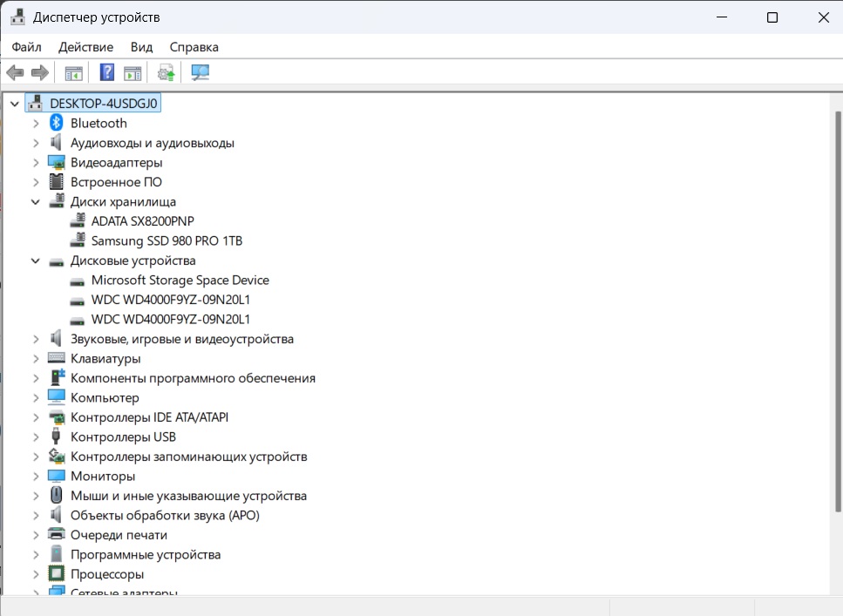The image size is (843, 616).
Task: Click the Встроенное ПО label
Action: [x=116, y=182]
